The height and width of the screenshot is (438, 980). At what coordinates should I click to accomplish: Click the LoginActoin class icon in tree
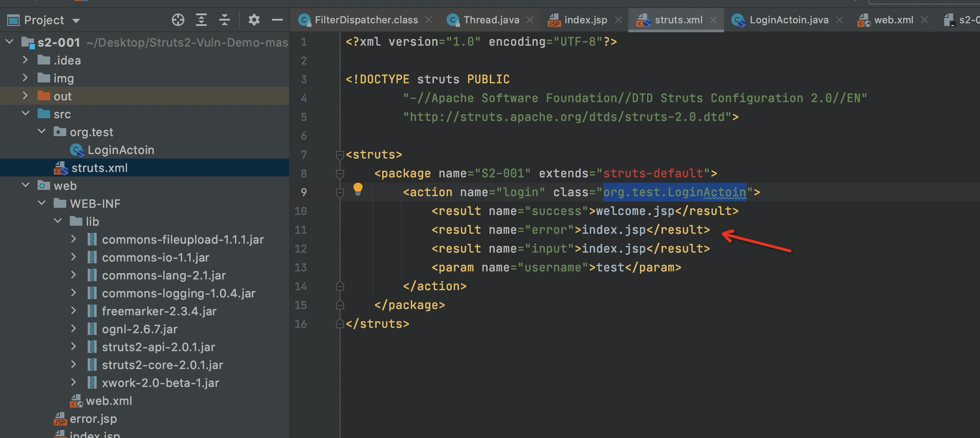coord(77,150)
